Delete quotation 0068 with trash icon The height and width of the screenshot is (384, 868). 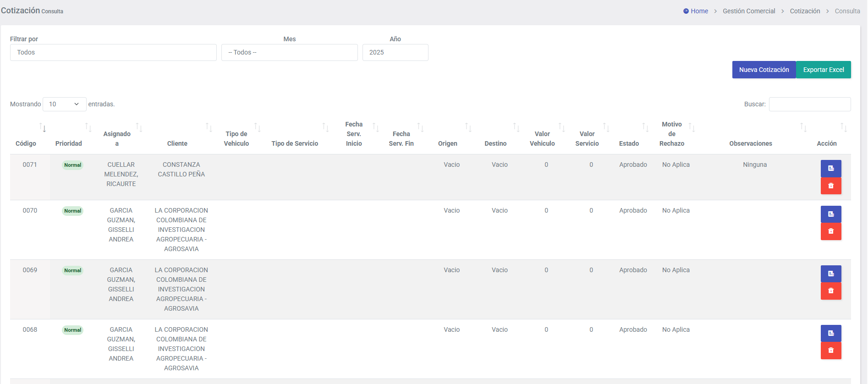(830, 351)
